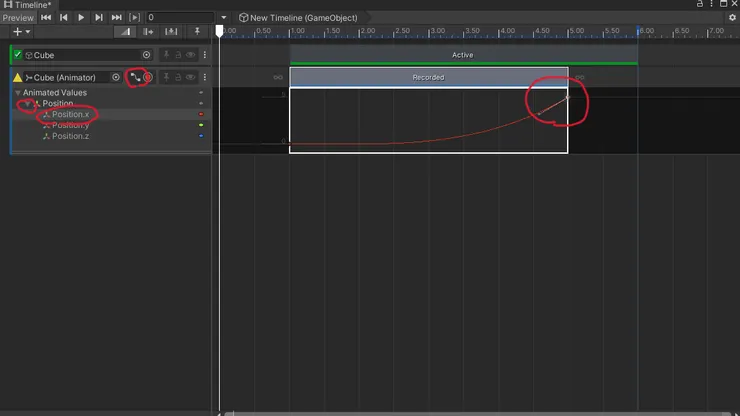The image size is (740, 416).
Task: Select the Active clip on Cube track
Action: click(x=463, y=55)
